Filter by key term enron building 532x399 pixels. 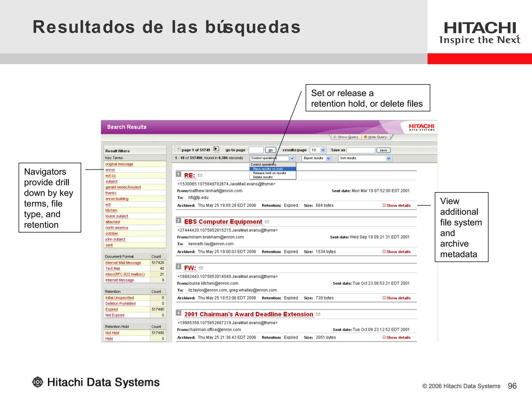(117, 199)
